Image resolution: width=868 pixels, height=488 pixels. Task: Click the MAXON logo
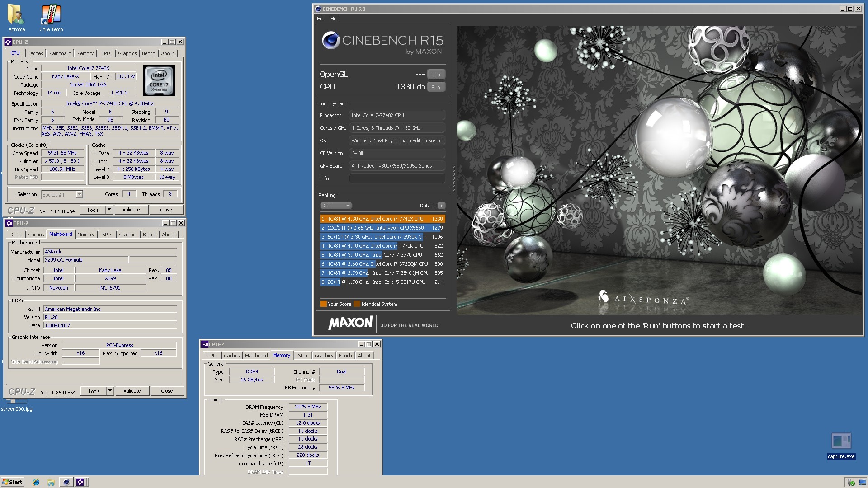350,323
